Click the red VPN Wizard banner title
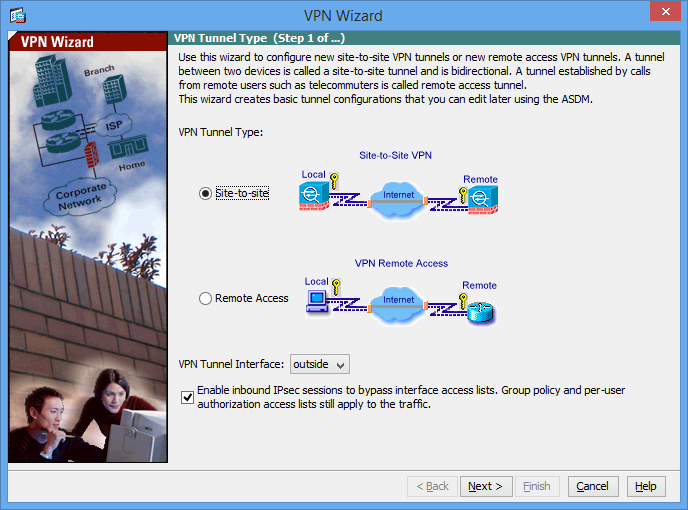Viewport: 688px width, 510px height. 57,42
